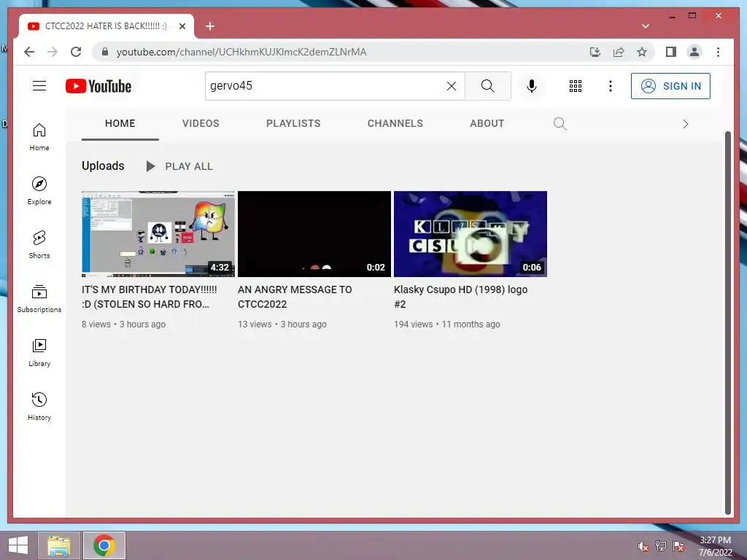Image resolution: width=747 pixels, height=560 pixels.
Task: Open the YouTube hamburger guide menu
Action: pyautogui.click(x=39, y=86)
